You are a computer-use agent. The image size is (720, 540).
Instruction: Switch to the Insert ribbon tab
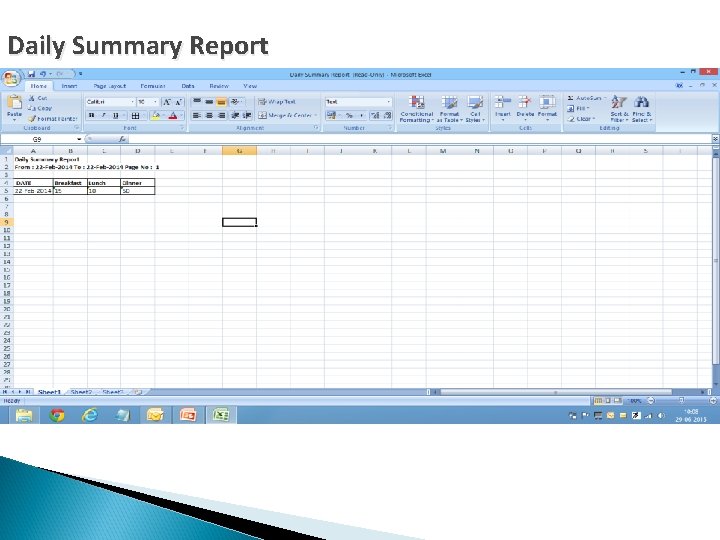[x=69, y=86]
